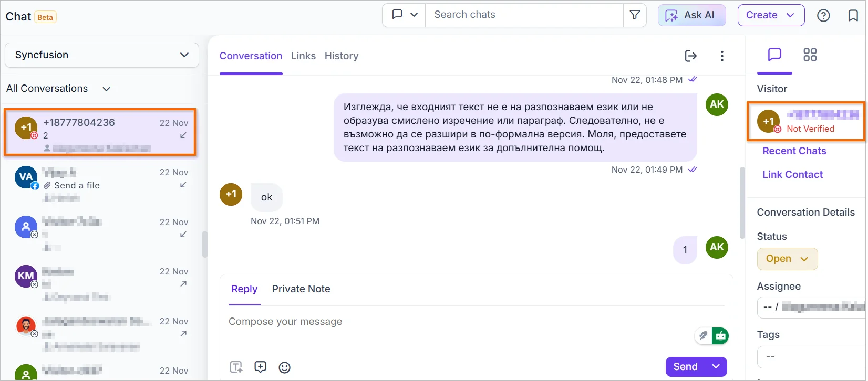Open the bookmark icon in top bar

pos(853,16)
